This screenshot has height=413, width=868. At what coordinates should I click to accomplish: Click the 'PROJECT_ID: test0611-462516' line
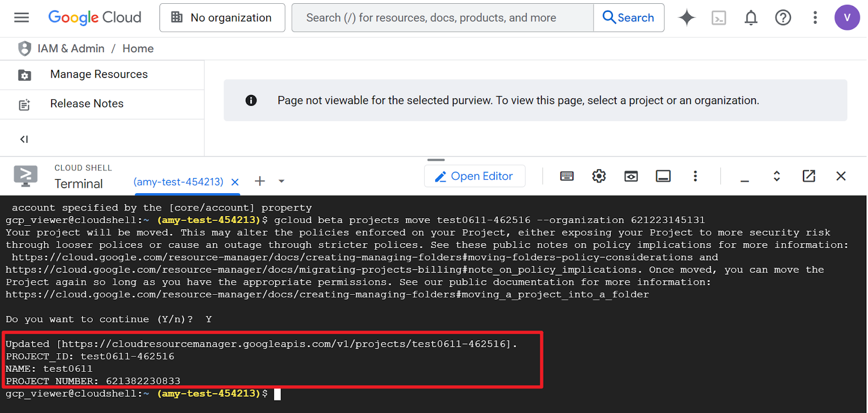[90, 357]
